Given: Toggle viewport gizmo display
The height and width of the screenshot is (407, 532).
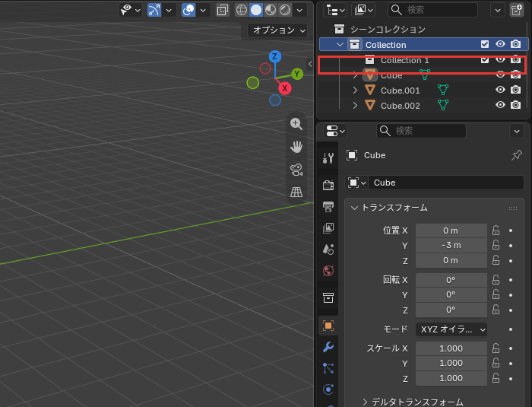Looking at the screenshot, I should pyautogui.click(x=154, y=10).
